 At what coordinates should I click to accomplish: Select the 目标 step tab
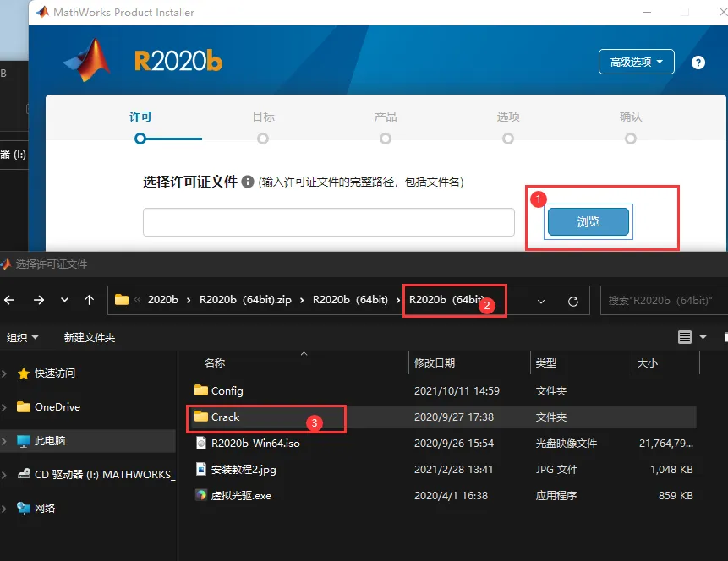point(263,117)
